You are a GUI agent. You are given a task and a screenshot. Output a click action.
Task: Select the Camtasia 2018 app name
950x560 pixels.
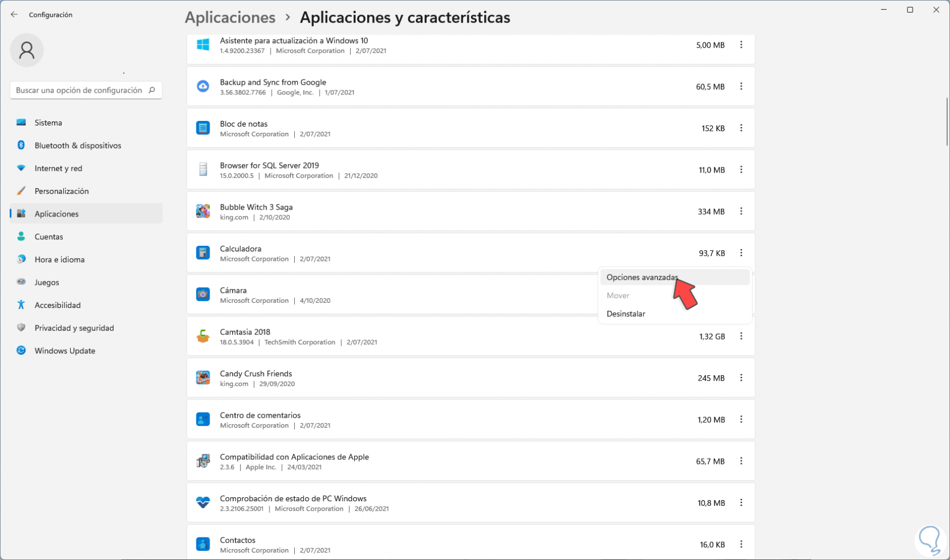pos(245,332)
